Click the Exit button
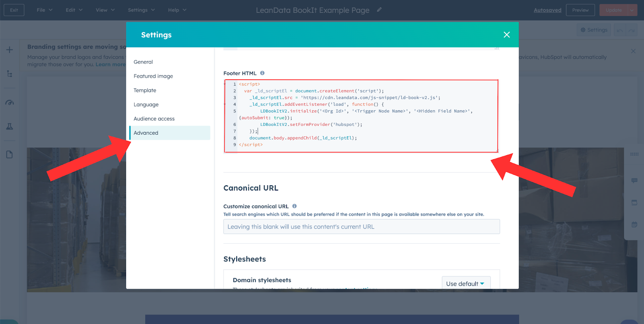The height and width of the screenshot is (324, 644). click(14, 10)
